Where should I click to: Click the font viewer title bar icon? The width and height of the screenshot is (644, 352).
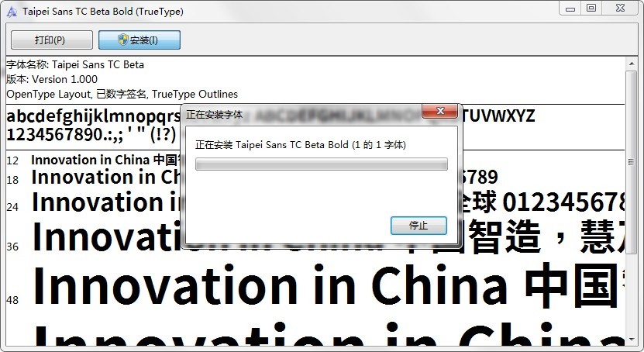coord(12,11)
